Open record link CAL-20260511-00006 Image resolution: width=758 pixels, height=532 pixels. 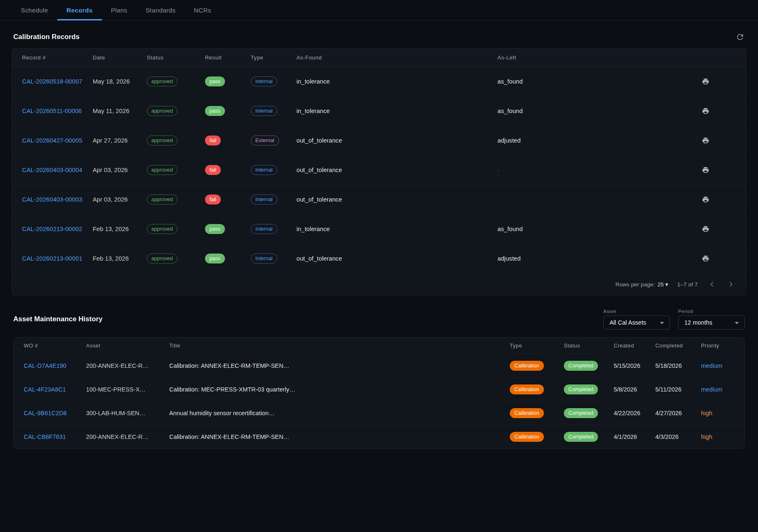(52, 111)
